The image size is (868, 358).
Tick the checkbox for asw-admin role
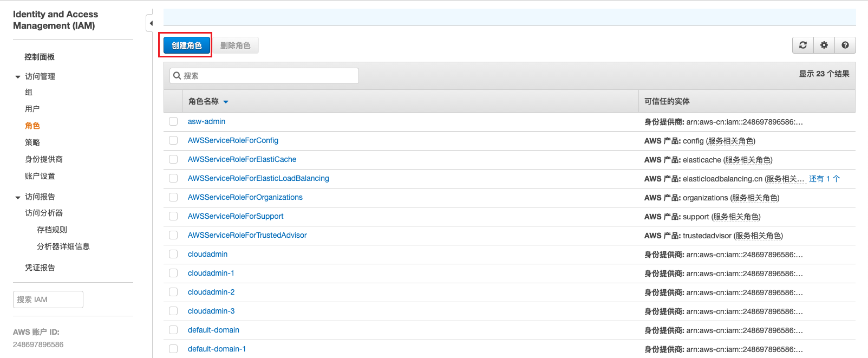coord(173,121)
